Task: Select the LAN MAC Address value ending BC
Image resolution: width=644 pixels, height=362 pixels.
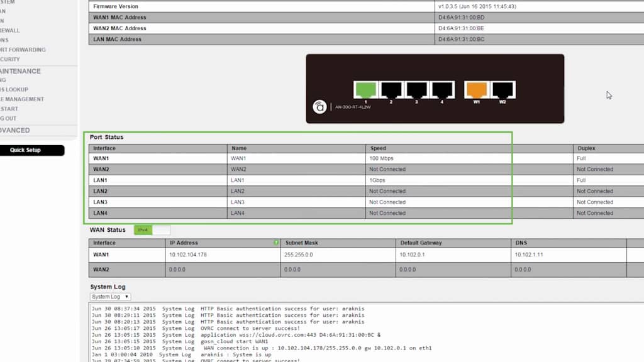Action: click(461, 40)
